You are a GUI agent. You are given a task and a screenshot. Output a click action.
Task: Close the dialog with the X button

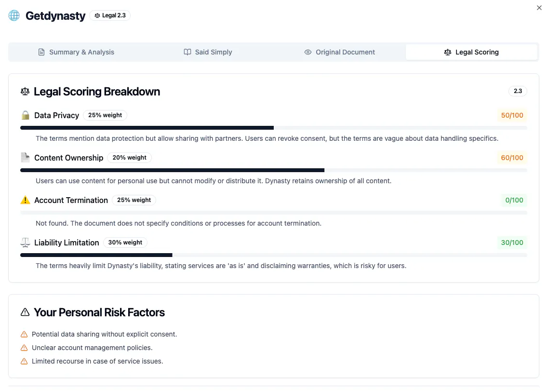pos(539,8)
